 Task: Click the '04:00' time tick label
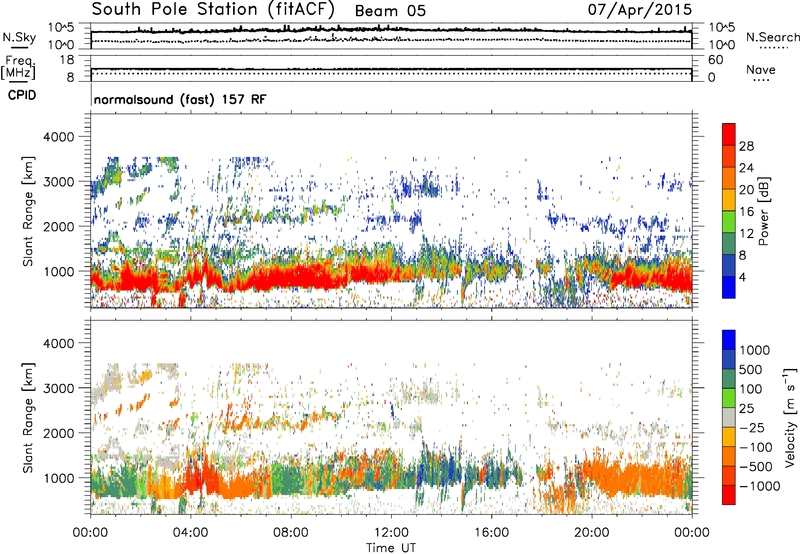click(190, 533)
